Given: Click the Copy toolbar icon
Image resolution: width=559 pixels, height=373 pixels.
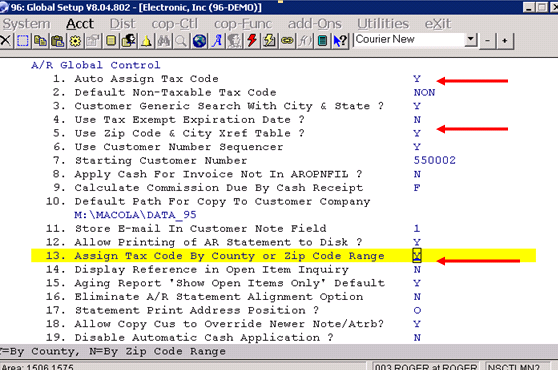Looking at the screenshot, I should [x=40, y=41].
